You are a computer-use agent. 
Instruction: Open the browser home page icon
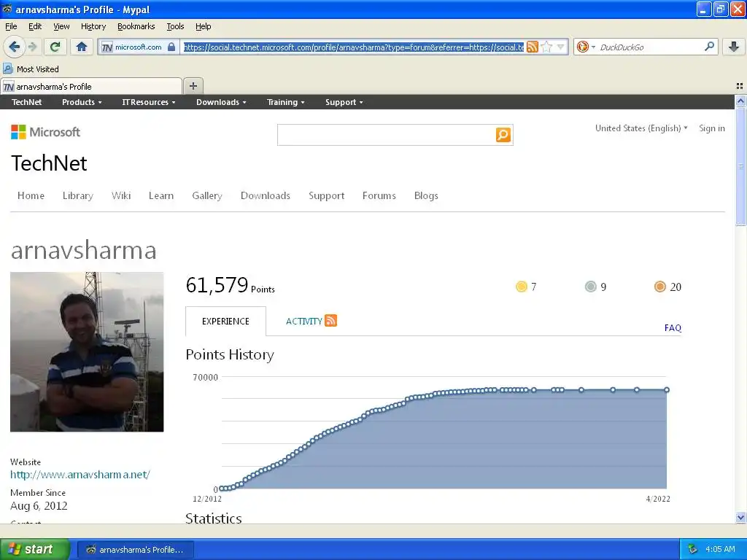pyautogui.click(x=82, y=47)
